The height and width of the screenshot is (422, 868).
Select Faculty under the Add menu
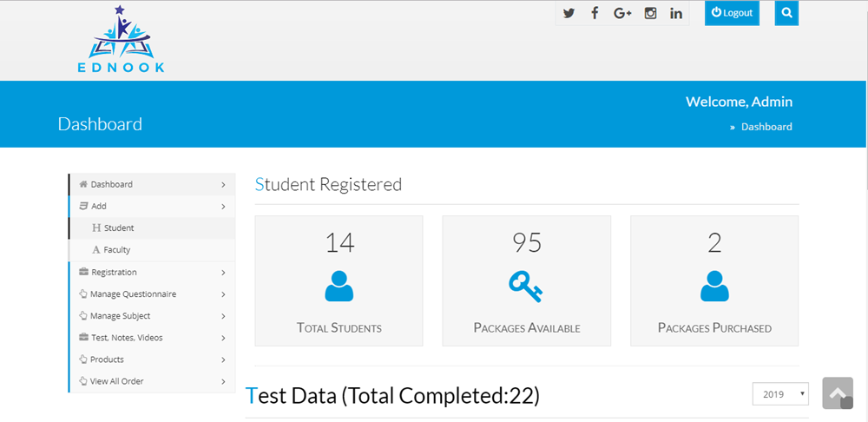tap(117, 250)
